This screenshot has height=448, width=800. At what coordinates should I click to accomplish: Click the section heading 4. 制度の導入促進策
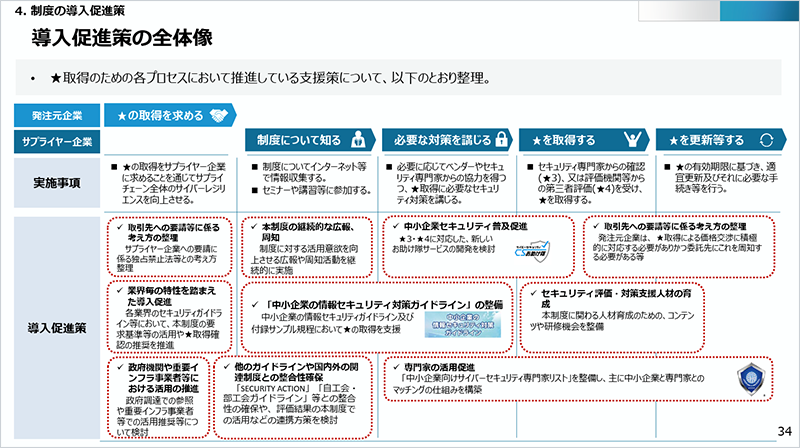click(70, 11)
